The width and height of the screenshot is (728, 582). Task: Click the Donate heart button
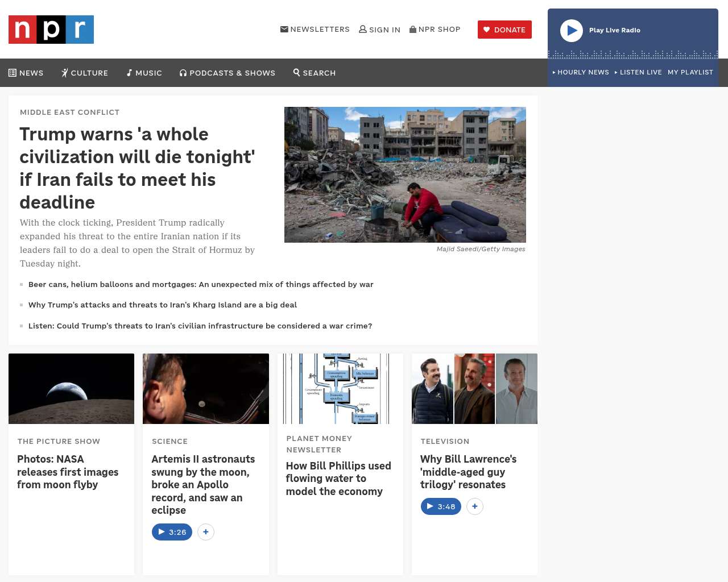[504, 30]
